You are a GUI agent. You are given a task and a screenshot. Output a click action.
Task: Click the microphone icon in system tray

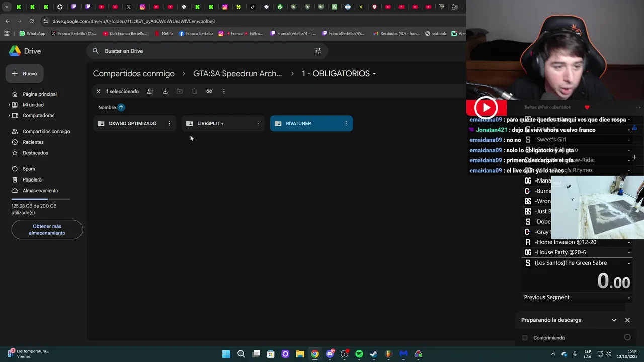pyautogui.click(x=575, y=354)
